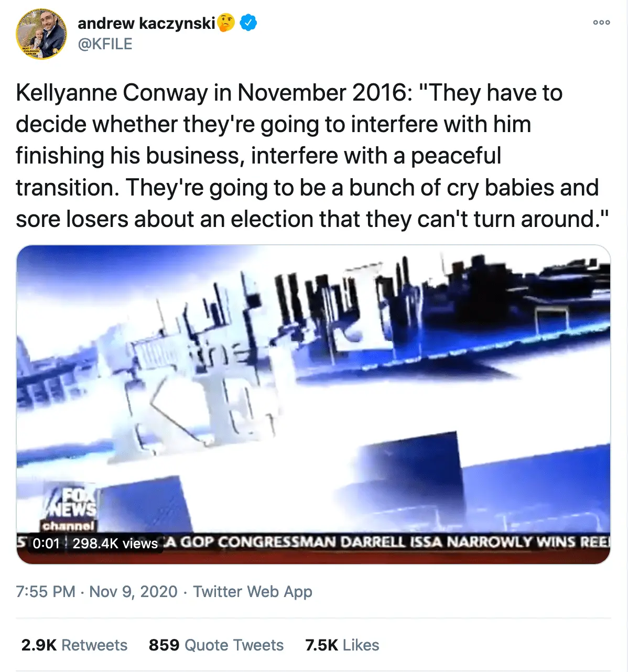
Task: Click the 298.4K views counter
Action: (x=115, y=544)
